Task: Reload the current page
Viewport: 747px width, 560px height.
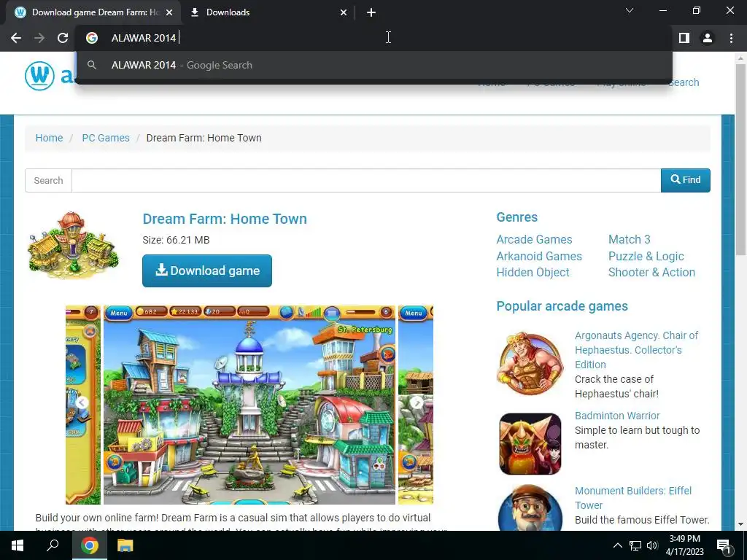Action: pyautogui.click(x=63, y=38)
